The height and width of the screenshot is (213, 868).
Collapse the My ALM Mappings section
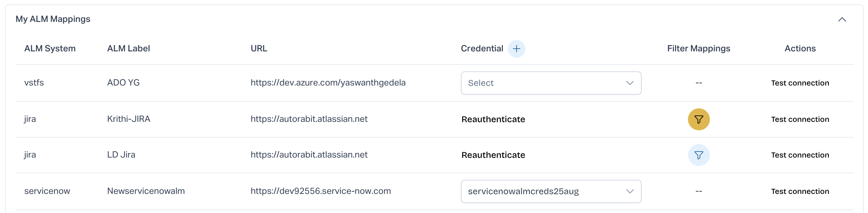click(842, 19)
